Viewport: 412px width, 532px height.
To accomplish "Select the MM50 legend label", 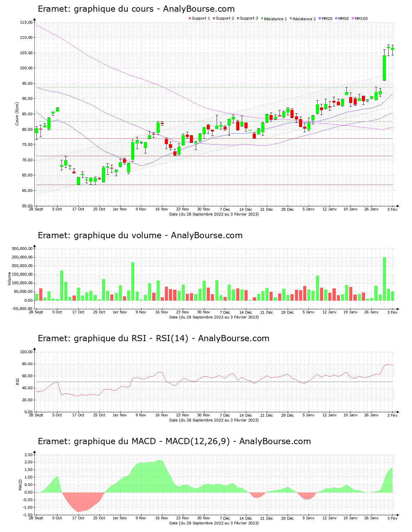I will 343,19.
